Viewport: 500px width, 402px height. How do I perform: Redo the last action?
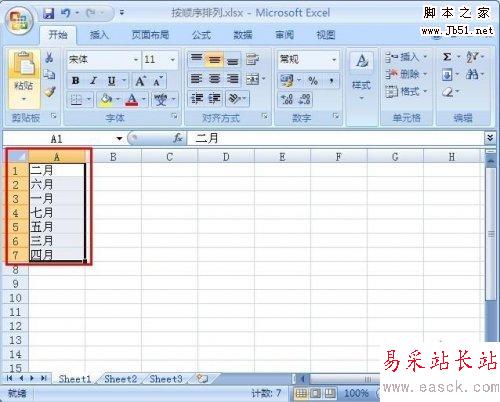(91, 13)
